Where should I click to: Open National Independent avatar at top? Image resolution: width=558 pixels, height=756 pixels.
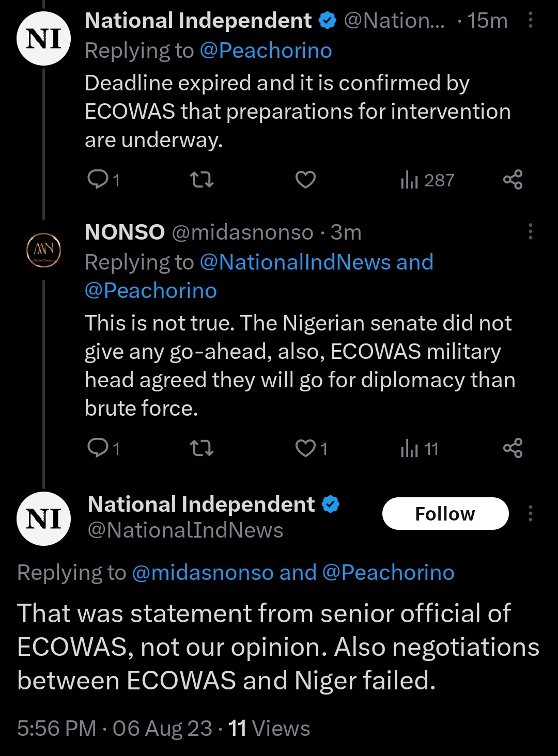[x=44, y=39]
